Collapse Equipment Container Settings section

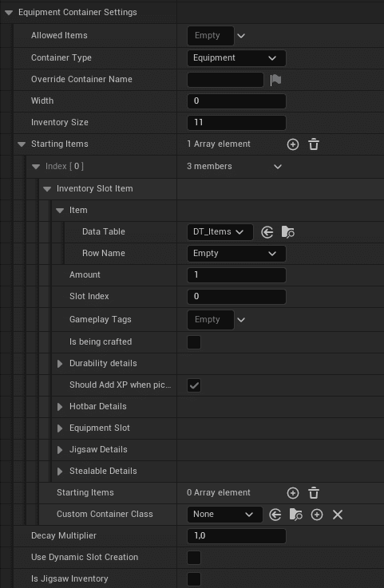9,13
